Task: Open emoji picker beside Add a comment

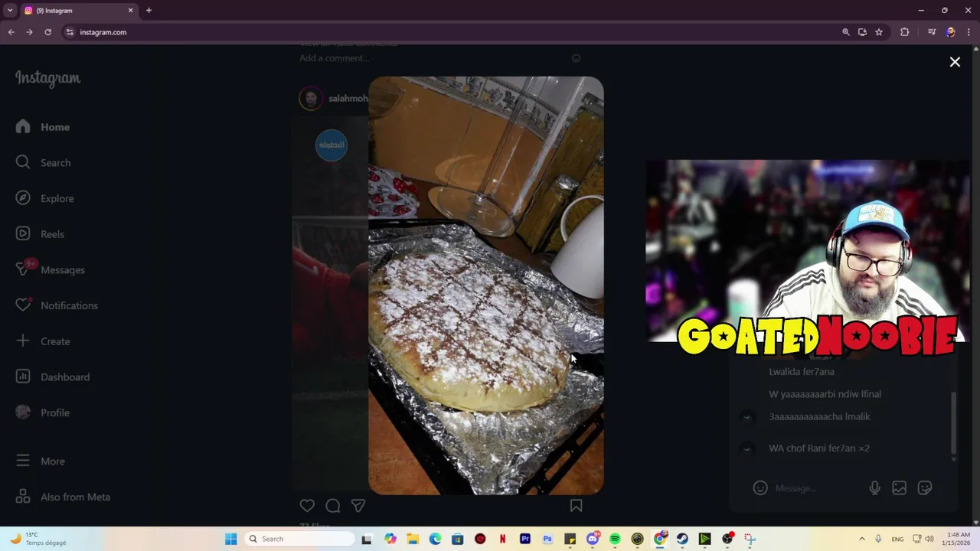Action: pyautogui.click(x=576, y=58)
